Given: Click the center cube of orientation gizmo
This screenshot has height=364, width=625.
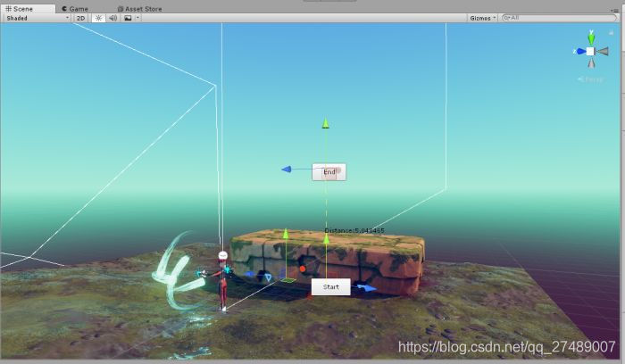Looking at the screenshot, I should pyautogui.click(x=590, y=52).
